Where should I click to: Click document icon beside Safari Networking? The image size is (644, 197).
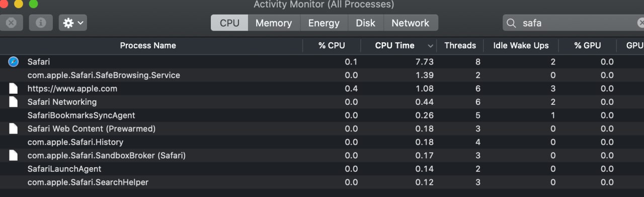click(x=13, y=102)
